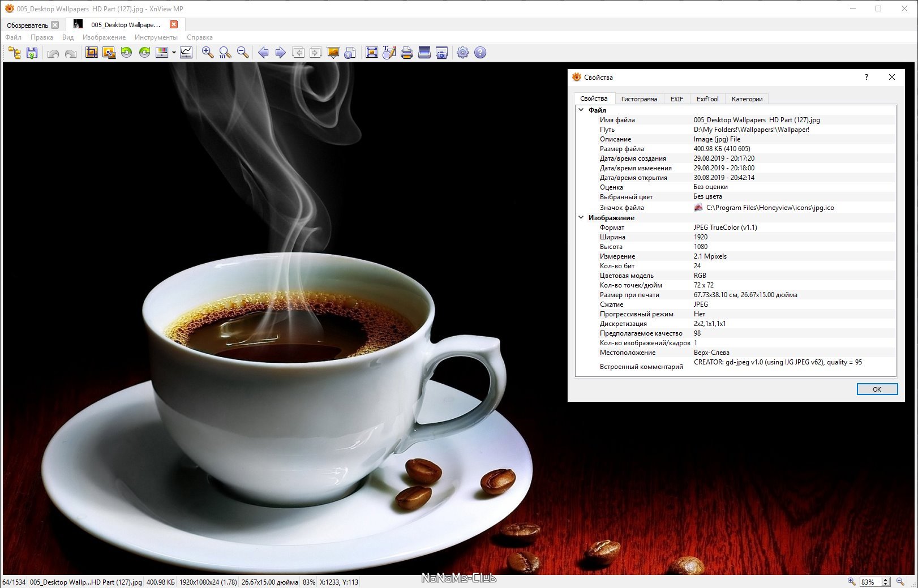Viewport: 918px width, 588px height.
Task: Collapse the Изображение section in properties
Action: click(581, 217)
